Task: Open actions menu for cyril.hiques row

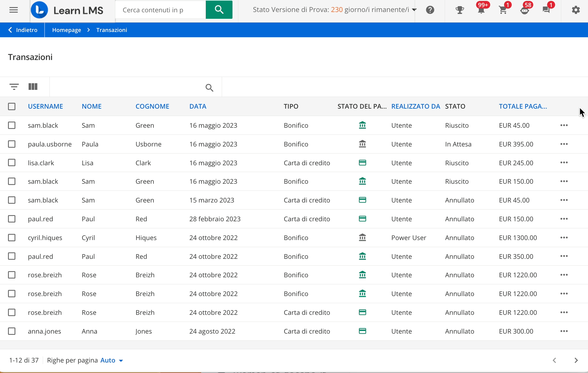Action: click(564, 238)
